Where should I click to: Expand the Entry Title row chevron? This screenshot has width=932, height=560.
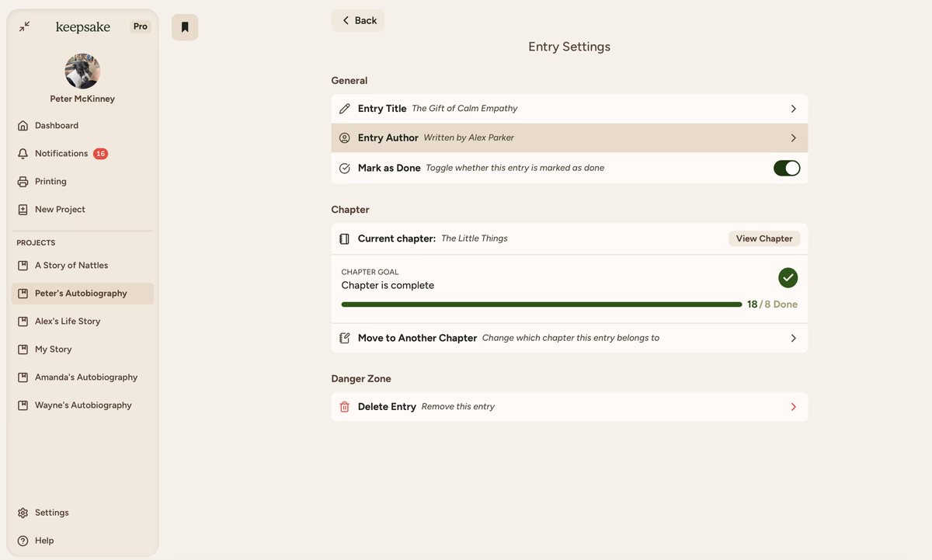point(793,109)
